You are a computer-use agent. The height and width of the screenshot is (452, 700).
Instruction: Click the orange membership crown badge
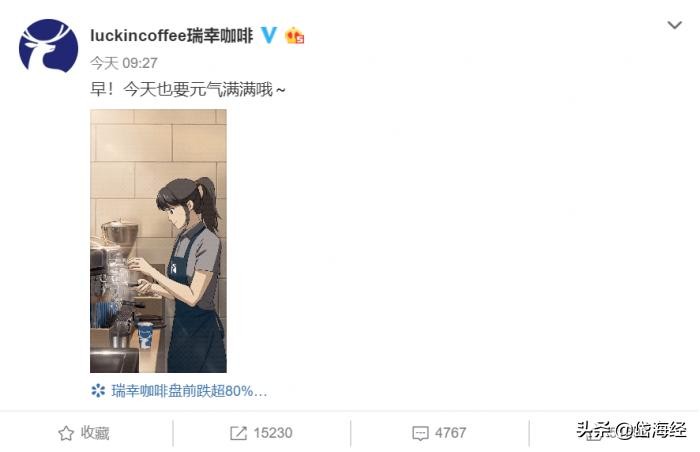[x=295, y=35]
